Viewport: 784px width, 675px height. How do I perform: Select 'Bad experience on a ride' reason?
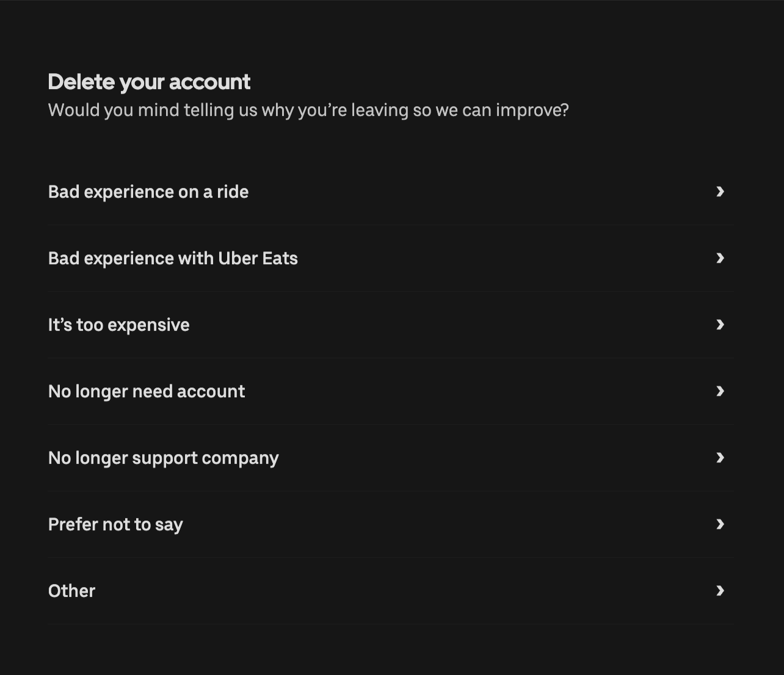click(148, 192)
